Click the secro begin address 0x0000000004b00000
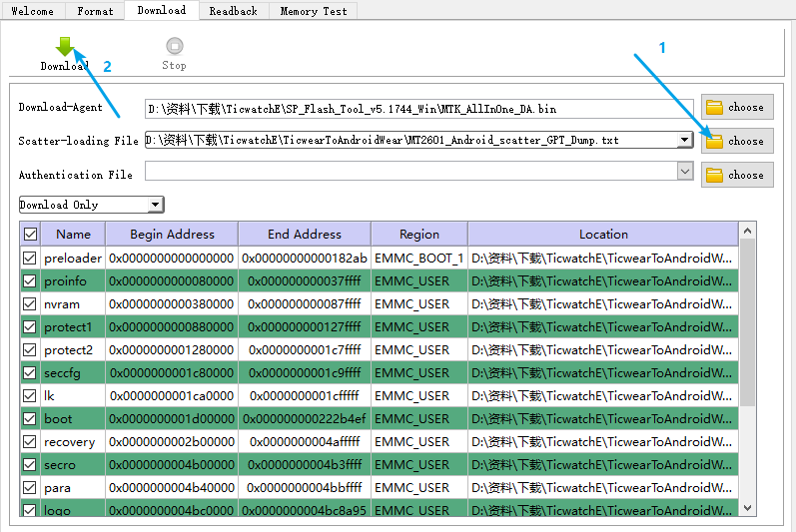The height and width of the screenshot is (532, 796). pos(172,464)
